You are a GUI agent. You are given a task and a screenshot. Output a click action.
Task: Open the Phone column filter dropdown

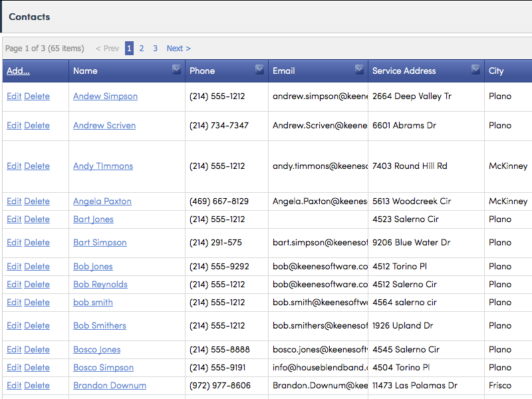pyautogui.click(x=259, y=70)
